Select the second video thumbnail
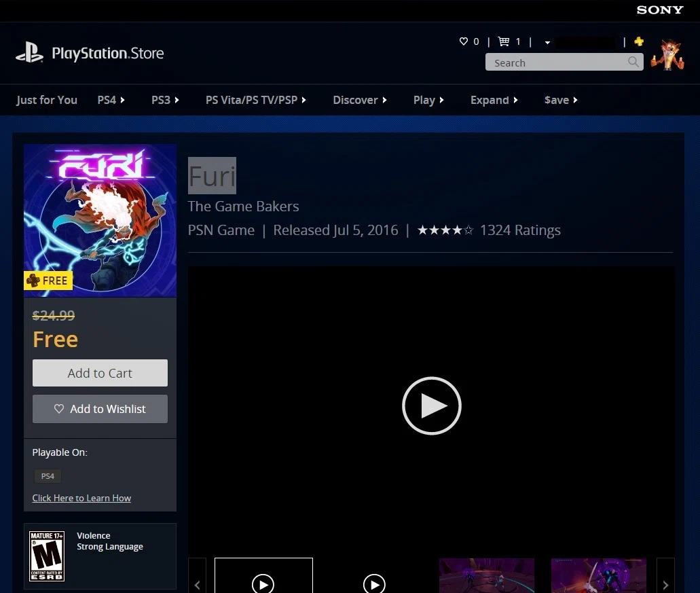 (375, 576)
